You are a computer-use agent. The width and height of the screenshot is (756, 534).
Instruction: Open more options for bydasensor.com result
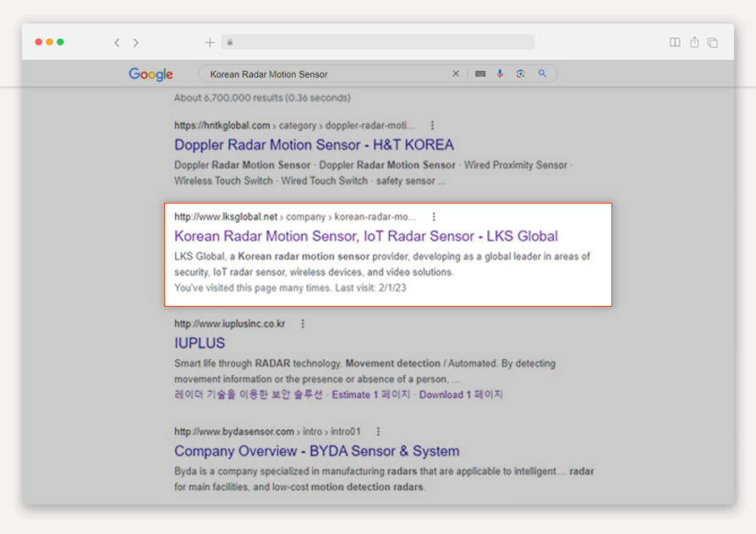(378, 432)
